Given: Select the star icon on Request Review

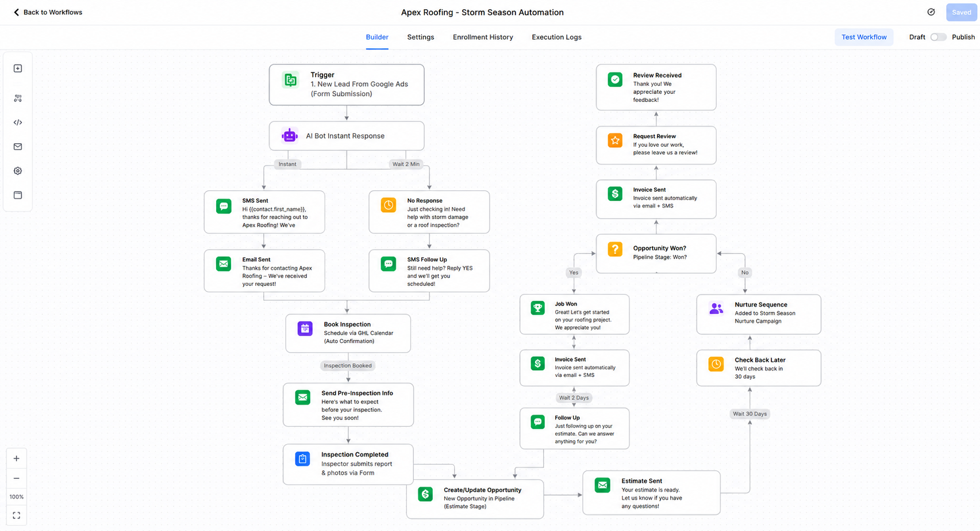Looking at the screenshot, I should (x=615, y=140).
